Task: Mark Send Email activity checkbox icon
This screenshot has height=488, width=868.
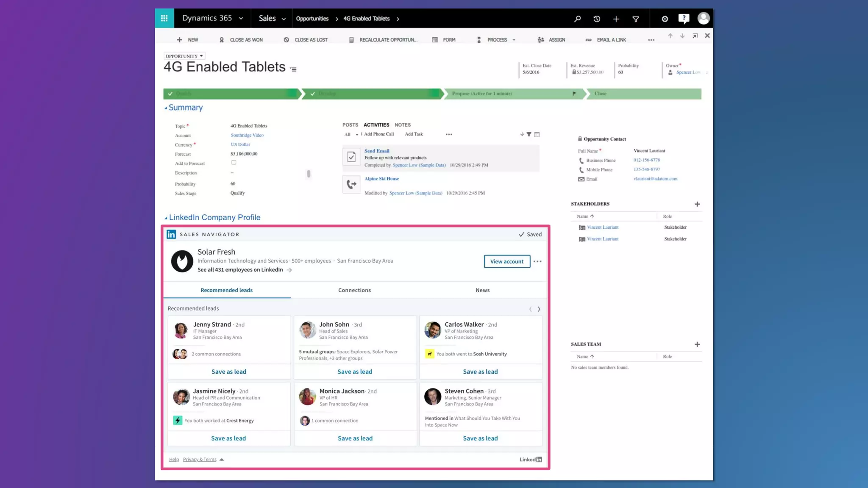Action: tap(351, 157)
